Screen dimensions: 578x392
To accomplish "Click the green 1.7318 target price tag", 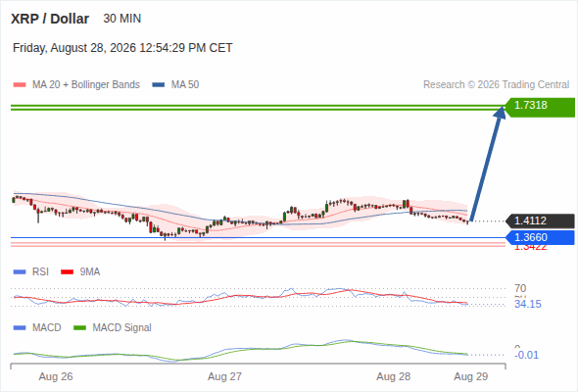I will click(x=541, y=108).
